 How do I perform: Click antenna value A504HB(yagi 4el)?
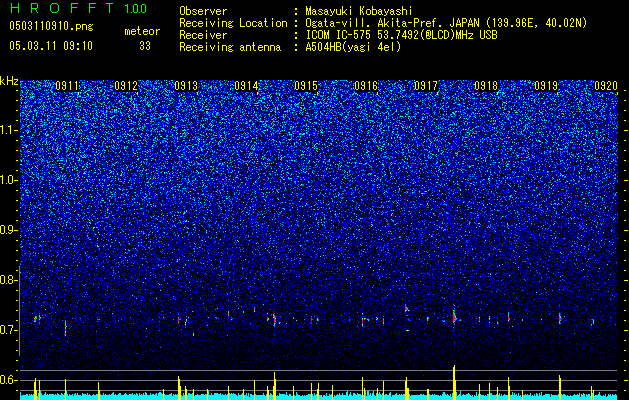pos(353,47)
